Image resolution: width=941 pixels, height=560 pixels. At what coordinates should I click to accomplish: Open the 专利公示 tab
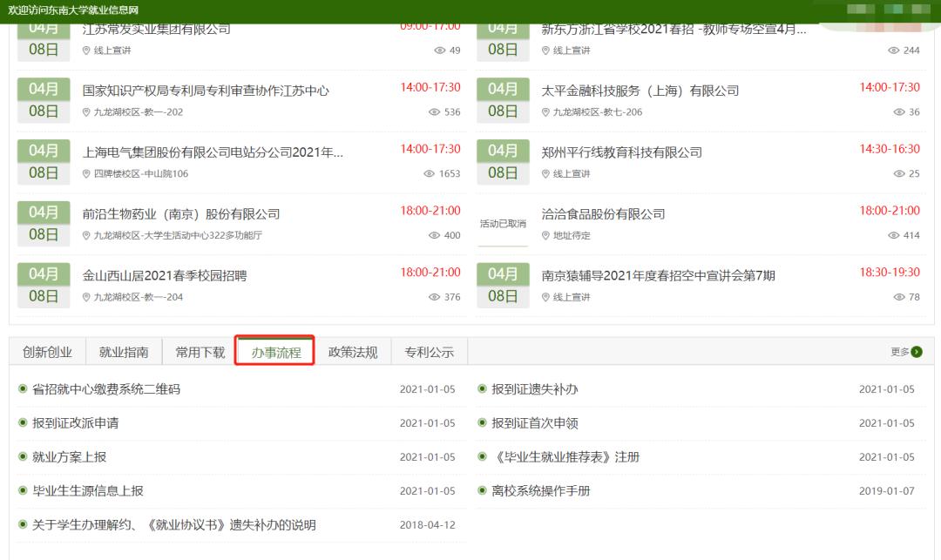(429, 352)
